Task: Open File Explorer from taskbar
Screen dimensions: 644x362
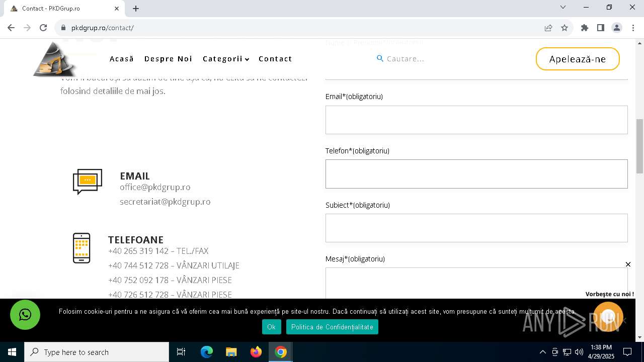Action: pyautogui.click(x=231, y=352)
